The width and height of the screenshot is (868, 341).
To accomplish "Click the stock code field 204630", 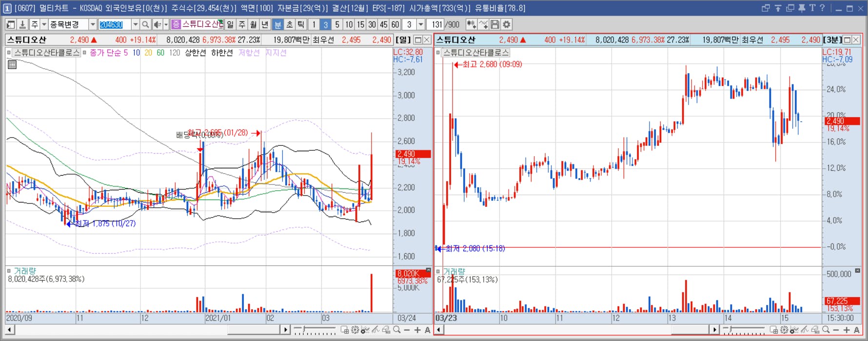I will click(x=115, y=24).
